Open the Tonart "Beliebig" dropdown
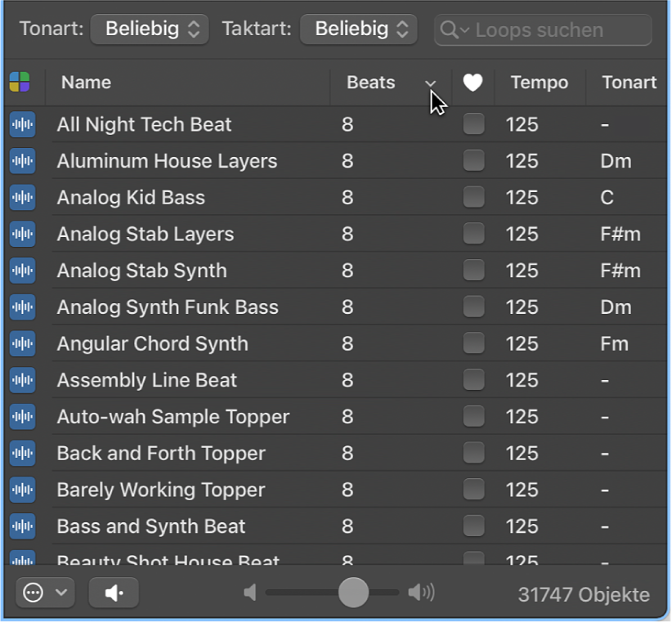The image size is (672, 622). click(x=150, y=29)
